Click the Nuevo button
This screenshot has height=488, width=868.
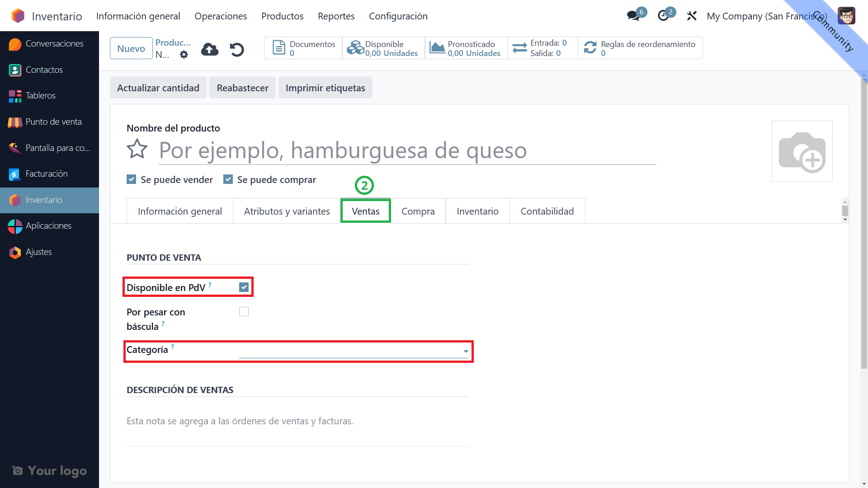[131, 48]
